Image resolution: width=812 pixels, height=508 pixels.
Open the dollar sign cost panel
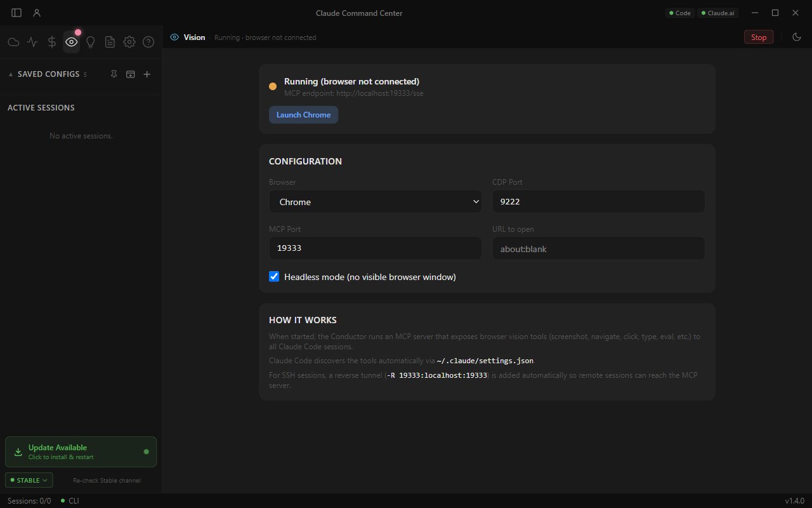[x=52, y=42]
